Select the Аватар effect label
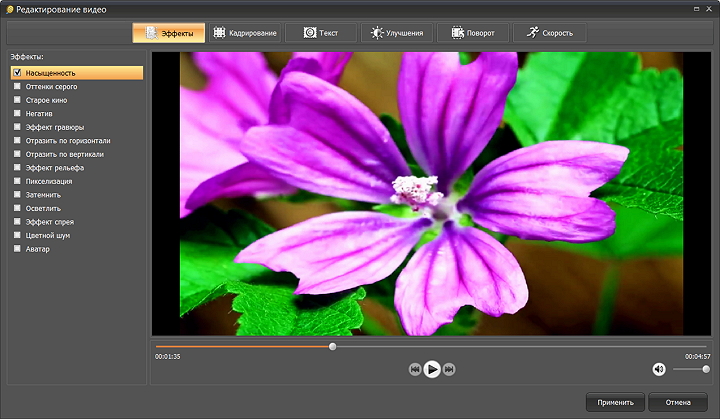The height and width of the screenshot is (419, 720). tap(38, 249)
